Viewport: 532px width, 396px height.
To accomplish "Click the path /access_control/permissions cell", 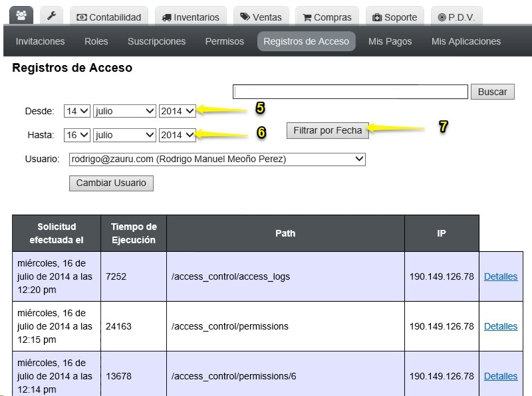I will tap(285, 326).
